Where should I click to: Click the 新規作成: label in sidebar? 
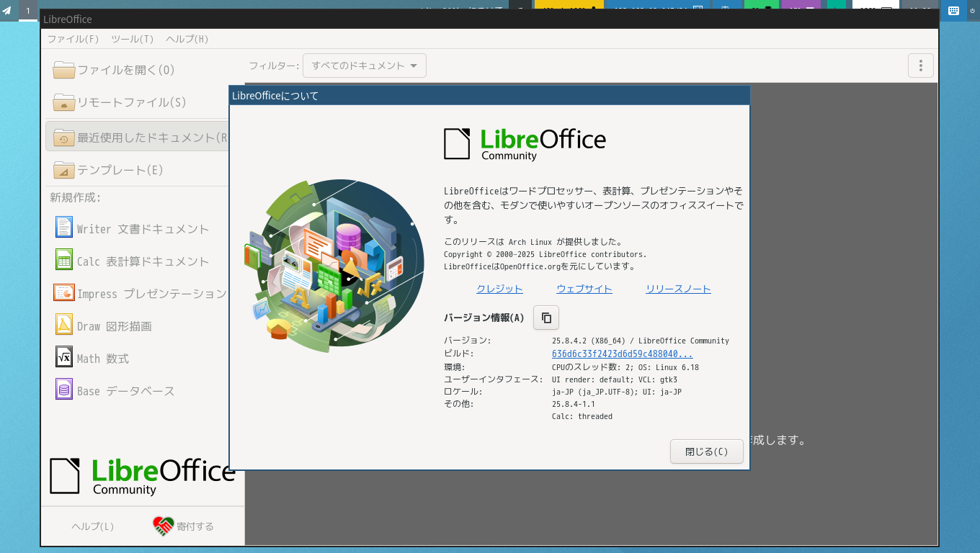coord(75,197)
